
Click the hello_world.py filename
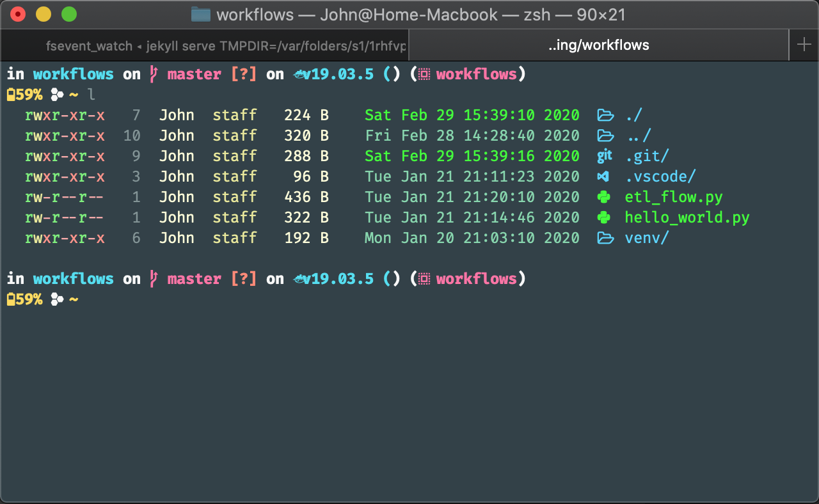(x=687, y=217)
